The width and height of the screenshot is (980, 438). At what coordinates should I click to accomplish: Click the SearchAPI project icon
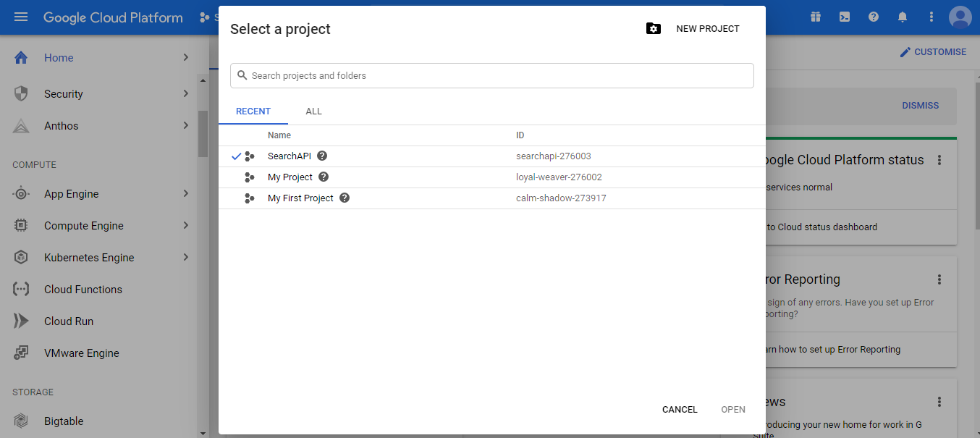tap(250, 156)
